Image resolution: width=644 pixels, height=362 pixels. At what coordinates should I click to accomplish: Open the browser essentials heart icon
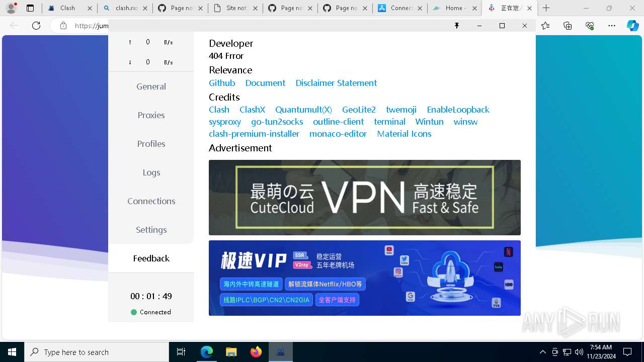pyautogui.click(x=590, y=26)
